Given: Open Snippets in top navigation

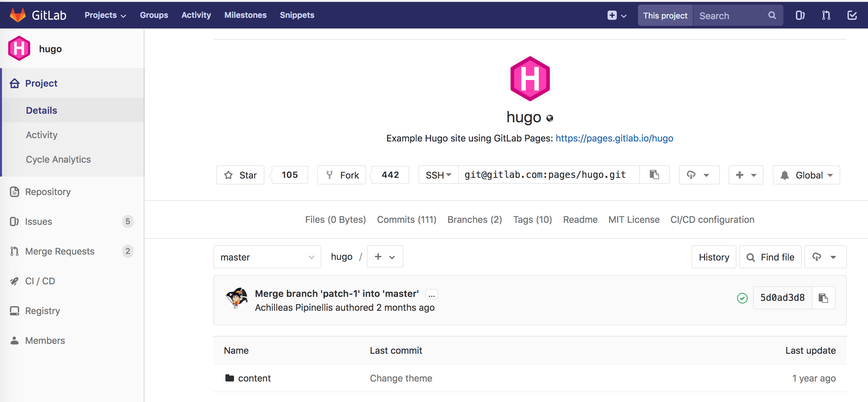Looking at the screenshot, I should 297,15.
